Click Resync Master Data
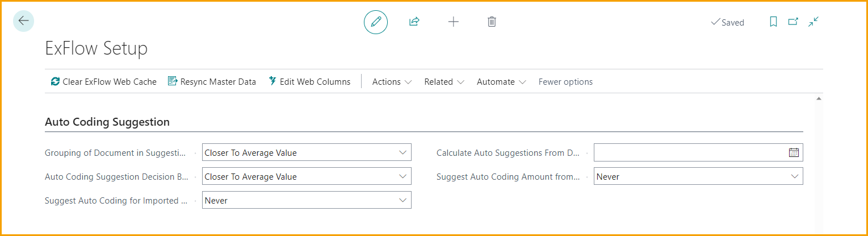The width and height of the screenshot is (868, 236). pyautogui.click(x=212, y=82)
